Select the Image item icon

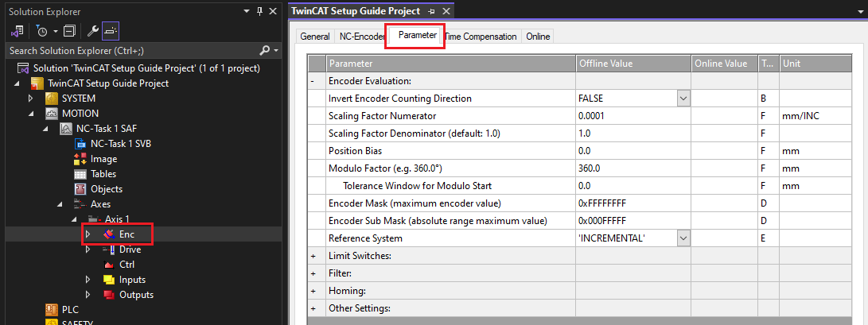pyautogui.click(x=80, y=159)
